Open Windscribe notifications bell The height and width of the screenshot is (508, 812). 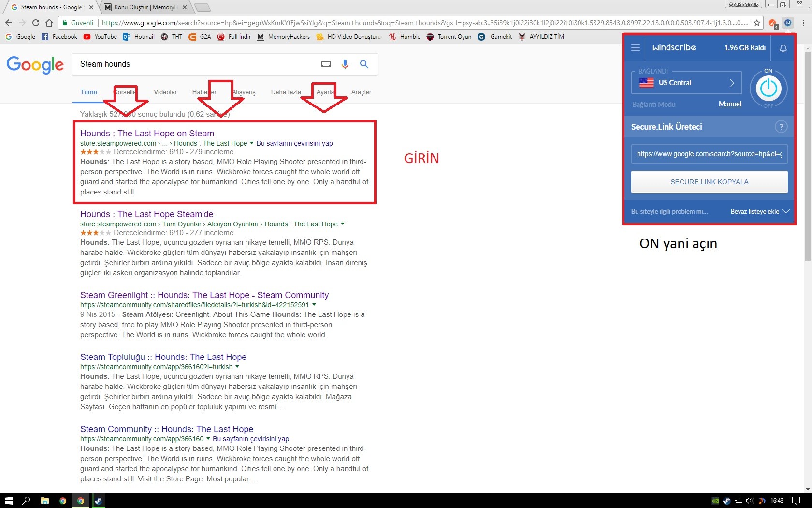click(x=783, y=48)
